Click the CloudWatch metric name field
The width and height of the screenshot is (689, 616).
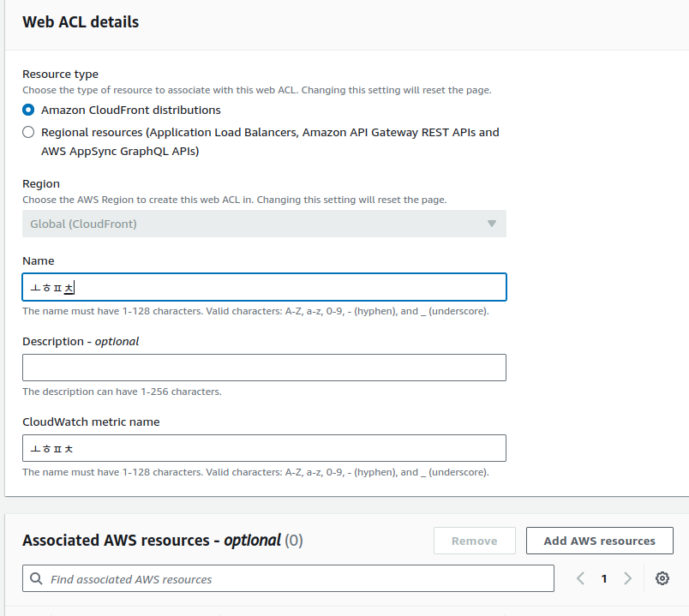pos(264,448)
